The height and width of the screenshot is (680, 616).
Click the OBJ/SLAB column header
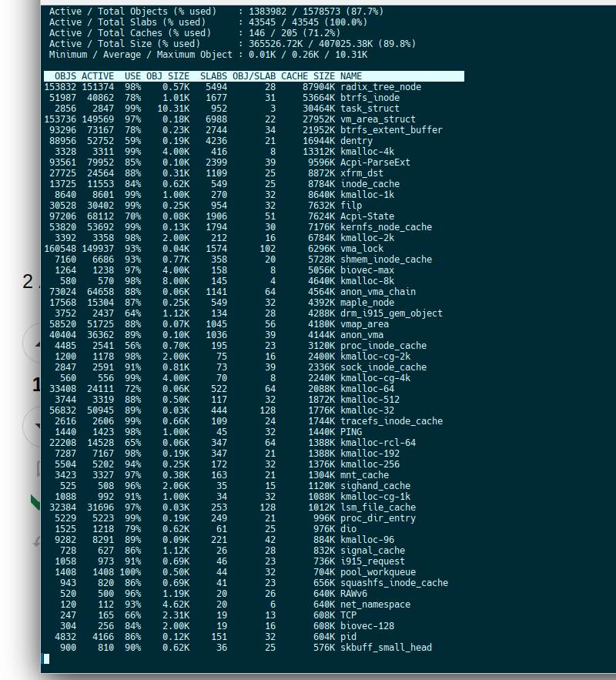[254, 76]
